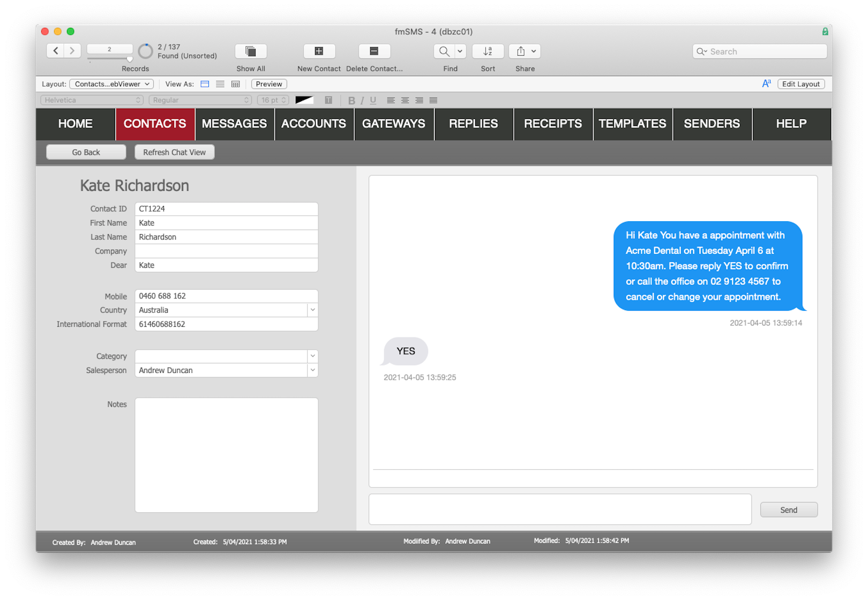Click the Delete Contact minus icon
Image resolution: width=868 pixels, height=600 pixels.
point(374,51)
